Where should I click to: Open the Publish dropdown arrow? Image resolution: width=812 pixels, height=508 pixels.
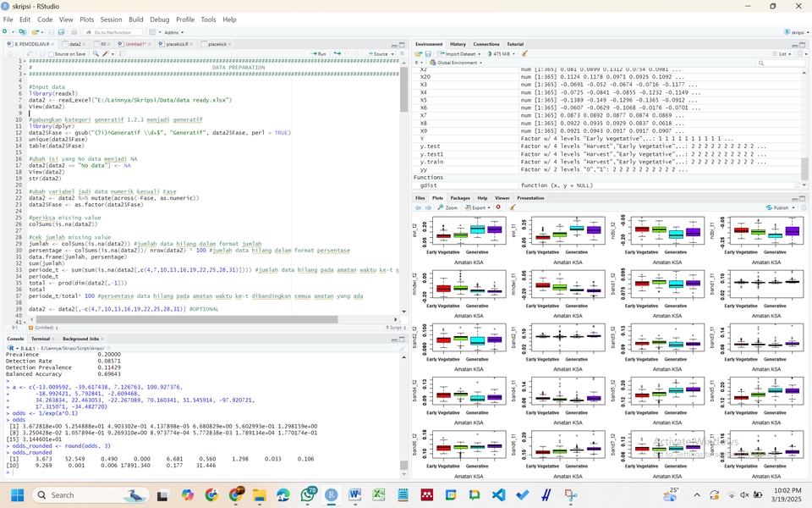point(793,207)
